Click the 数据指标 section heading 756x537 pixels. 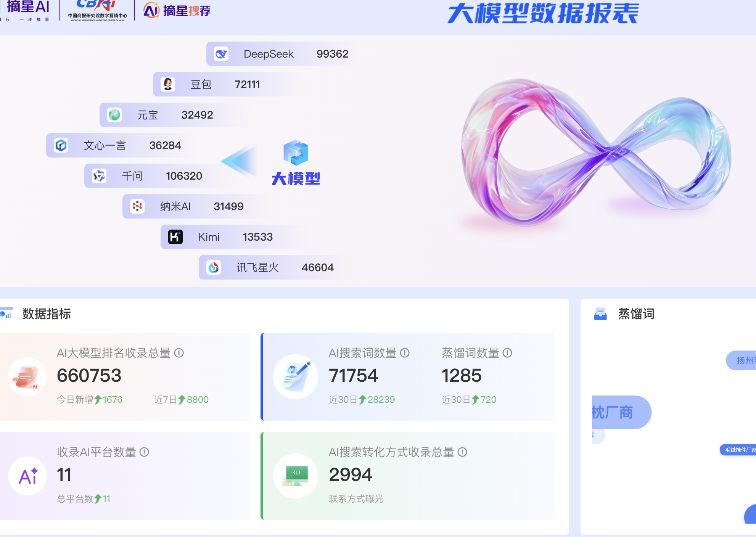click(47, 314)
